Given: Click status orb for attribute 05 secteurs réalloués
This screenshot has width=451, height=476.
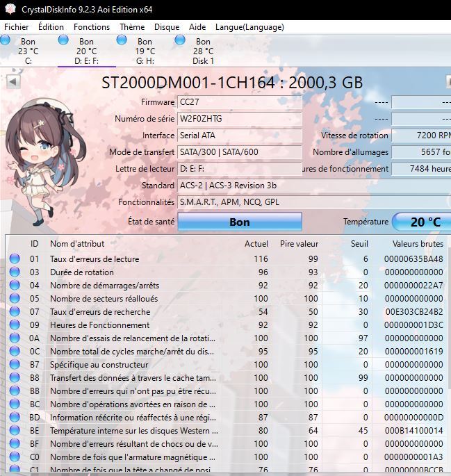Looking at the screenshot, I should coord(15,298).
